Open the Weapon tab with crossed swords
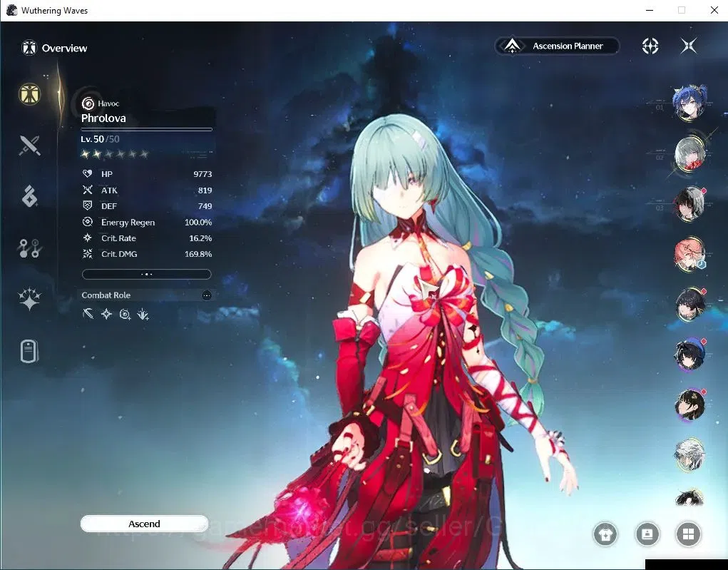Screen dimensions: 728x570 coord(30,146)
